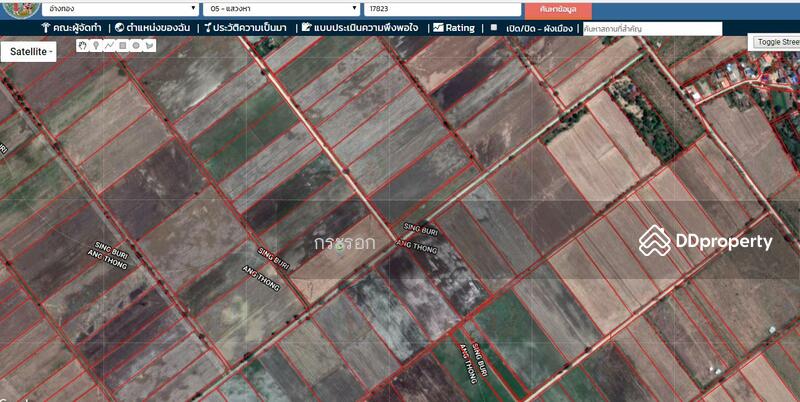
Task: Open the อ่างทอง province dropdown
Action: pos(108,8)
